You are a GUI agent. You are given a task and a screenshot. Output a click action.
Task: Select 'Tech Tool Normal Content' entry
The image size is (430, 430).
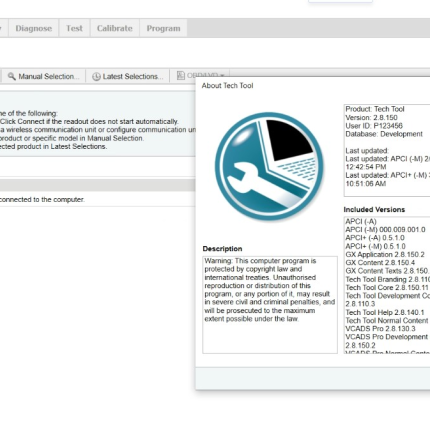pyautogui.click(x=387, y=320)
